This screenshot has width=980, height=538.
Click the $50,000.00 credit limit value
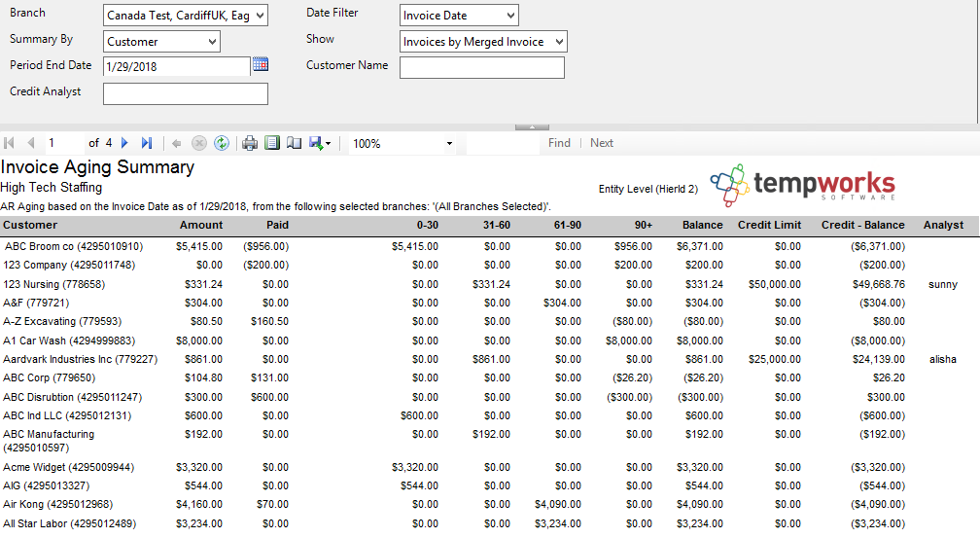point(774,285)
